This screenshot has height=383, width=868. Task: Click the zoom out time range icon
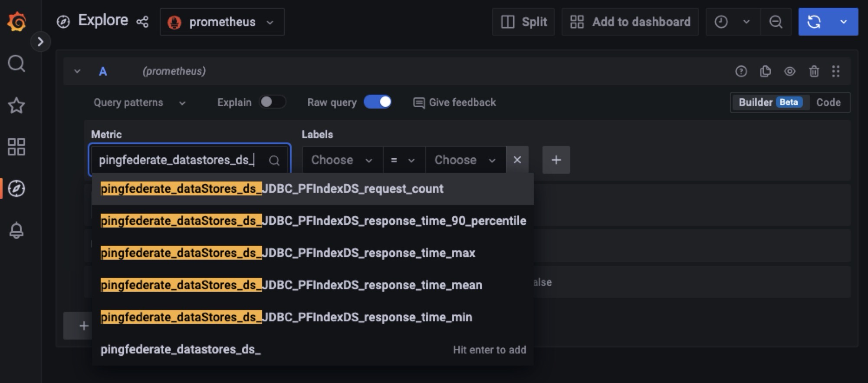(776, 22)
